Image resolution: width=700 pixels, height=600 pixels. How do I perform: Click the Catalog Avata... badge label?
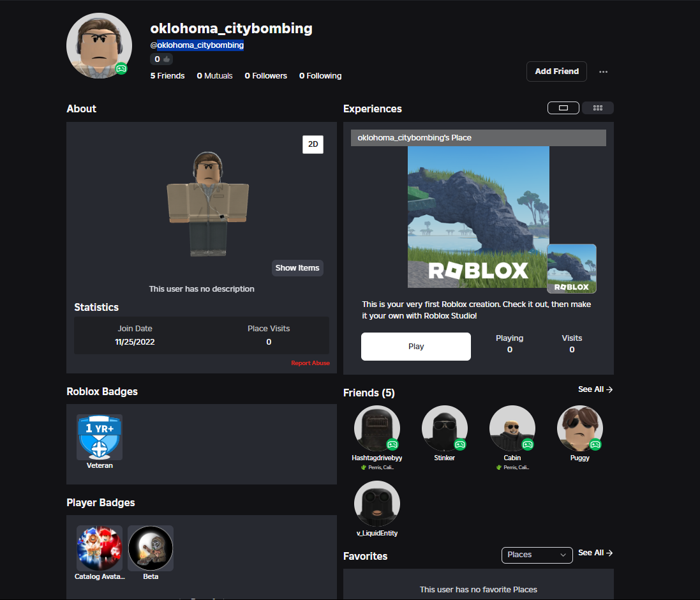click(x=100, y=577)
